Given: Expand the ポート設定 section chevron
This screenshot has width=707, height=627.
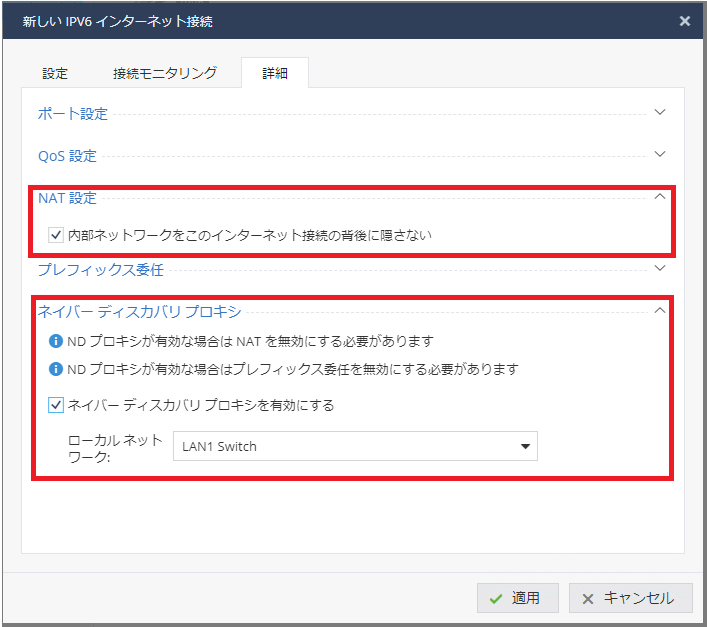Looking at the screenshot, I should coord(659,112).
